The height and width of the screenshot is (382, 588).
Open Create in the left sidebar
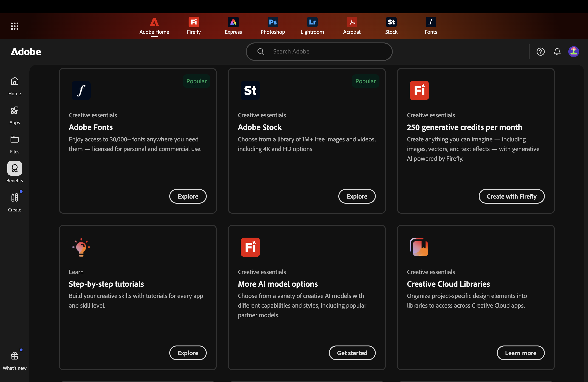point(14,202)
